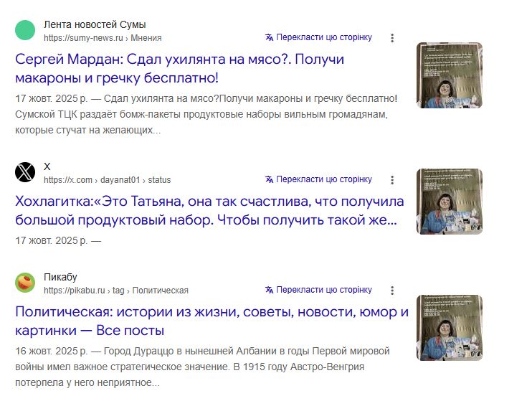532x396 pixels.
Task: Click thumbnail image of the X result
Action: click(450, 202)
